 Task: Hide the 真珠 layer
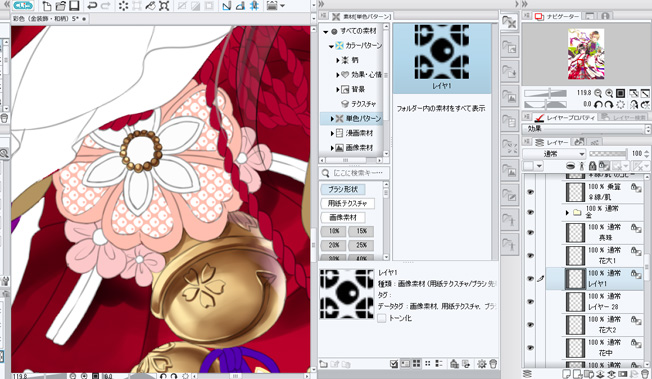click(530, 233)
